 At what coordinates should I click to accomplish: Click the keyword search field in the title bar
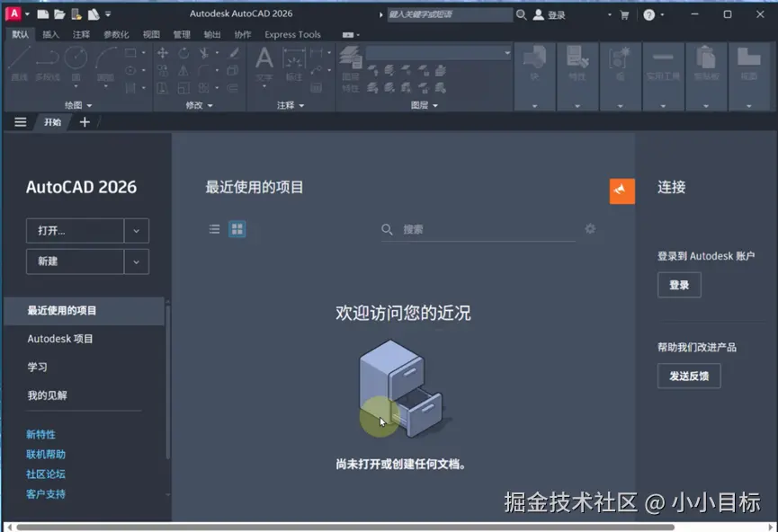click(x=450, y=15)
